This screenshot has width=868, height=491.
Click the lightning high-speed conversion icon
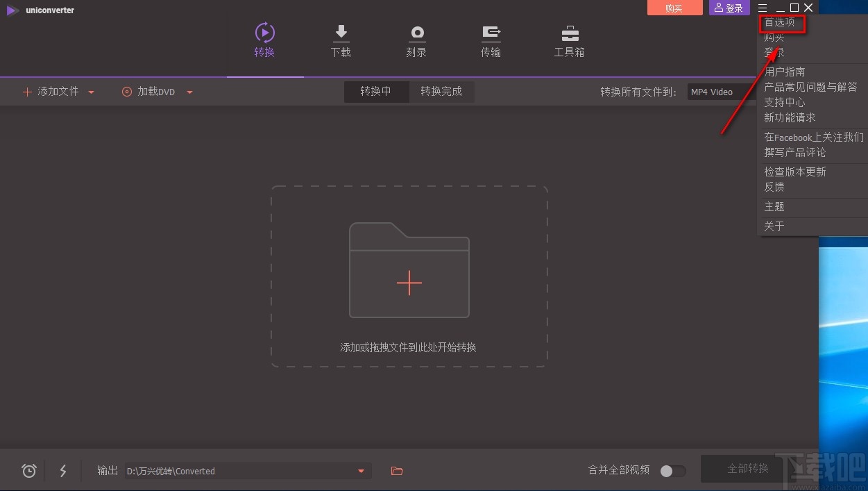(x=63, y=470)
